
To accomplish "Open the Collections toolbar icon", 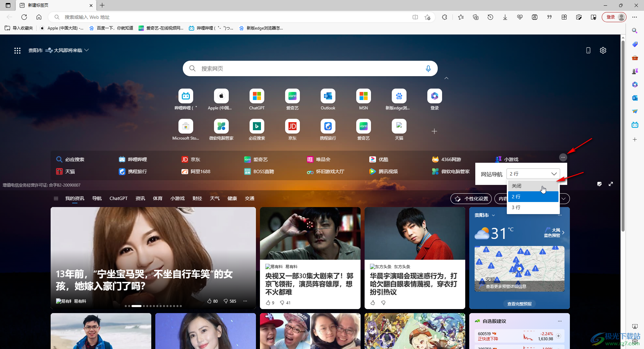I will (x=476, y=17).
